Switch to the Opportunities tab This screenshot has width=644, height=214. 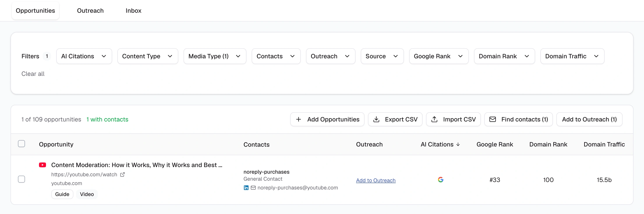[35, 11]
